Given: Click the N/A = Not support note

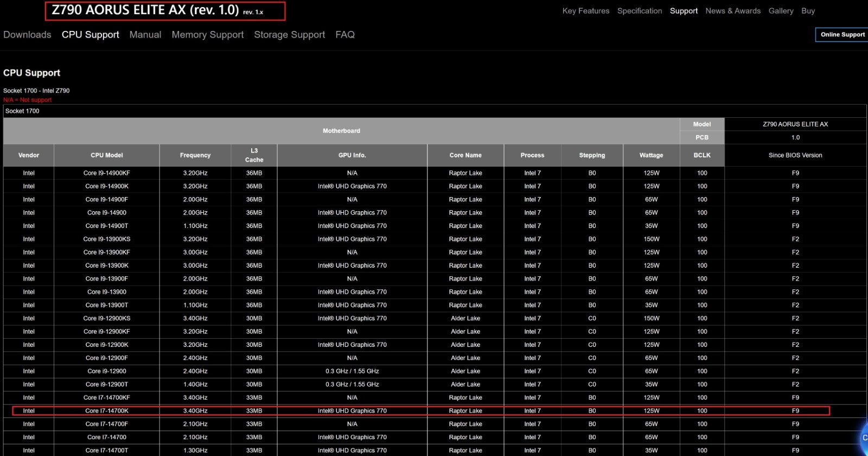Looking at the screenshot, I should coord(27,100).
